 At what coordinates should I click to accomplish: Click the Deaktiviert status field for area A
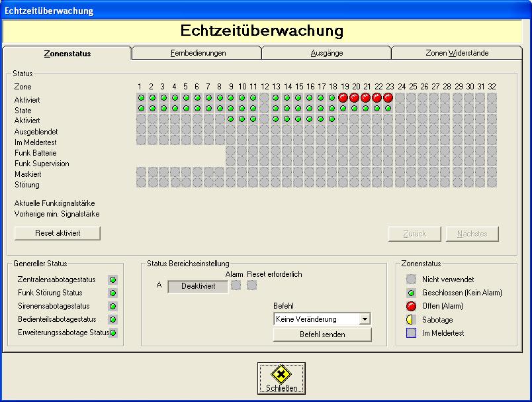click(x=198, y=286)
